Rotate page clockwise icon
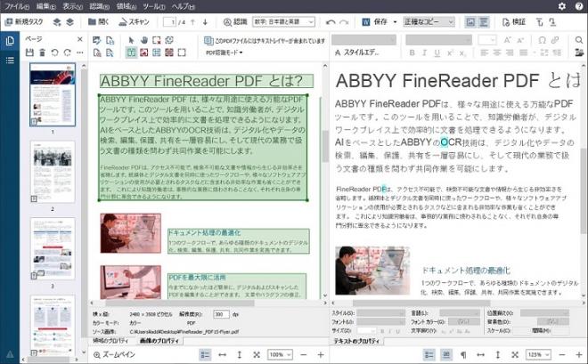Image resolution: width=588 pixels, height=364 pixels. tap(67, 53)
